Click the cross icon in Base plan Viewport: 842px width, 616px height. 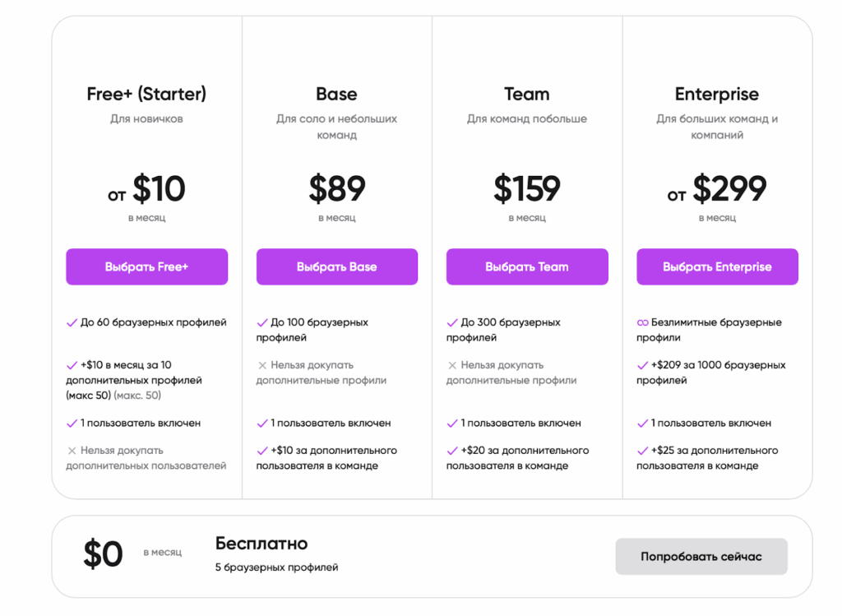pos(262,365)
